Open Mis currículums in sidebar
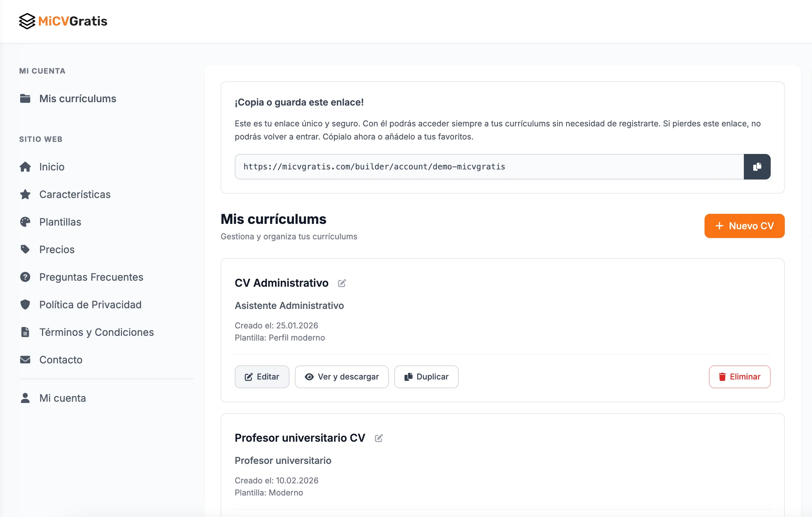Screen dimensions: 812x517 coord(78,98)
